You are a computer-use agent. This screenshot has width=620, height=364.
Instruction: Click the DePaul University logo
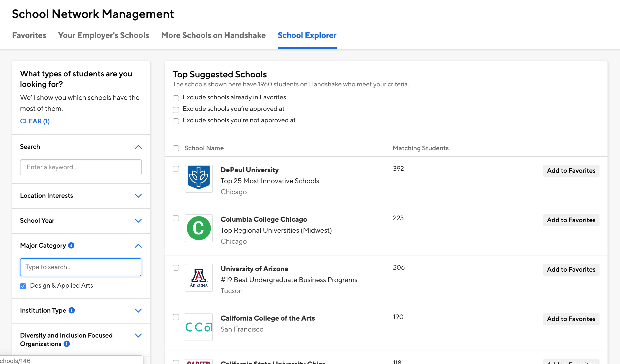[x=199, y=179]
